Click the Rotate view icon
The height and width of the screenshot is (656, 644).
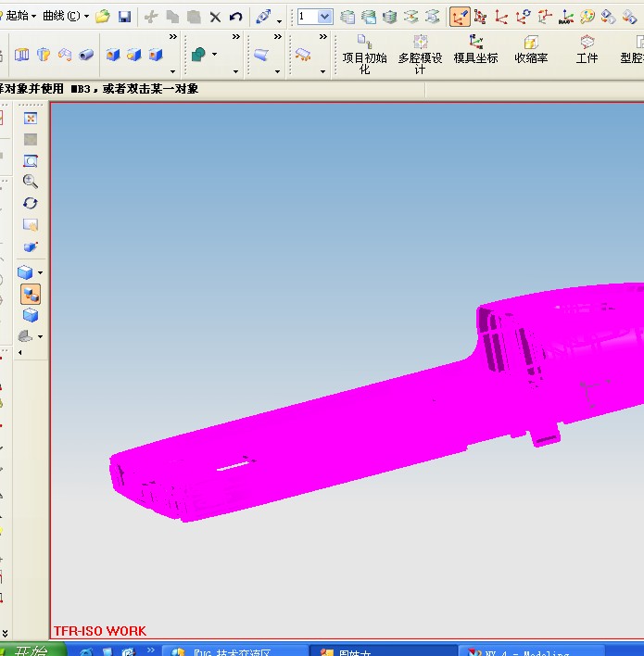tap(31, 203)
